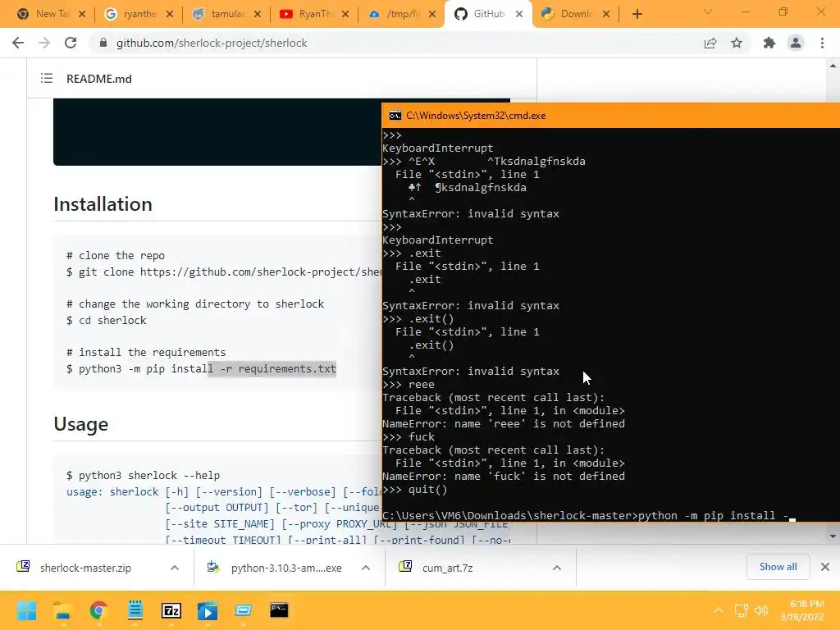Click the browser forward arrow
The height and width of the screenshot is (630, 840).
tap(44, 43)
